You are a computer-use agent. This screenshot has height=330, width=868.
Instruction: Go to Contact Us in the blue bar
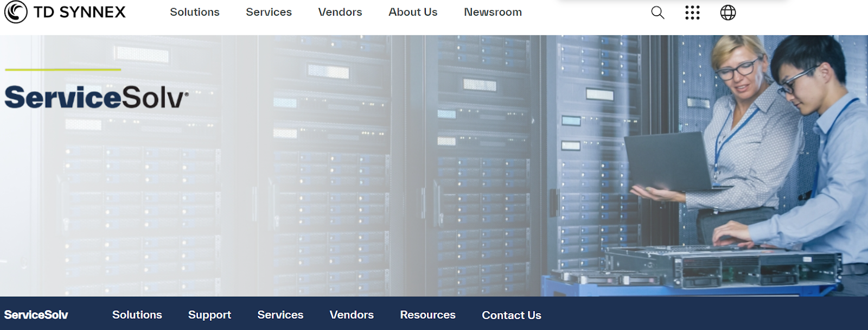click(x=512, y=315)
